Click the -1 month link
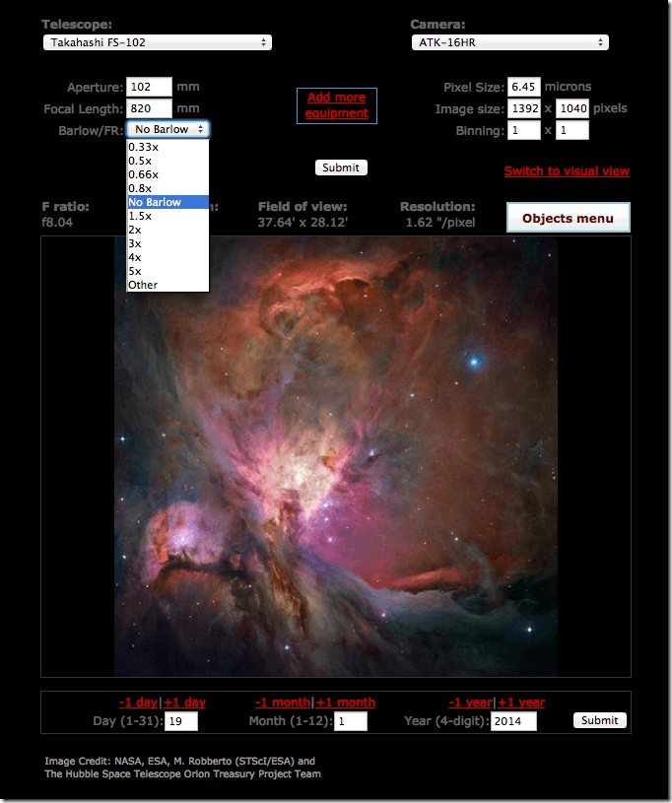Viewport: 672px width, 803px height. coord(283,703)
